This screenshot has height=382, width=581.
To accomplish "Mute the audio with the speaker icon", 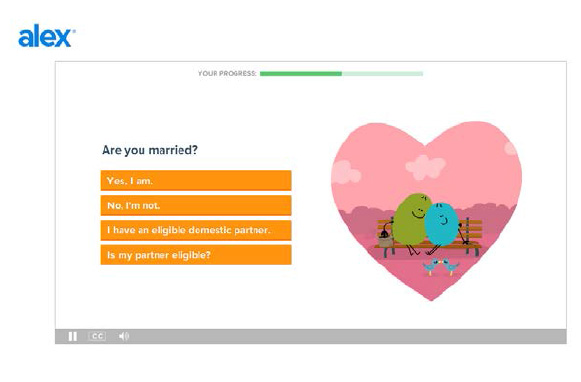I will [124, 336].
